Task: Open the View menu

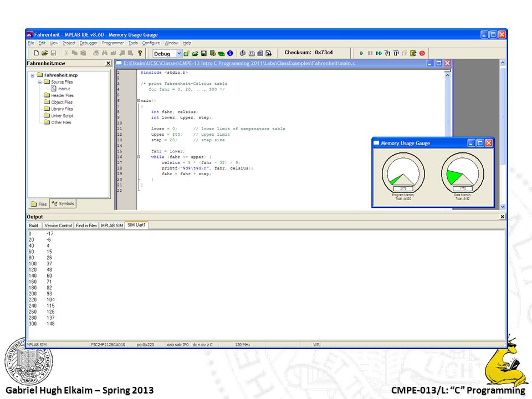Action: click(54, 43)
